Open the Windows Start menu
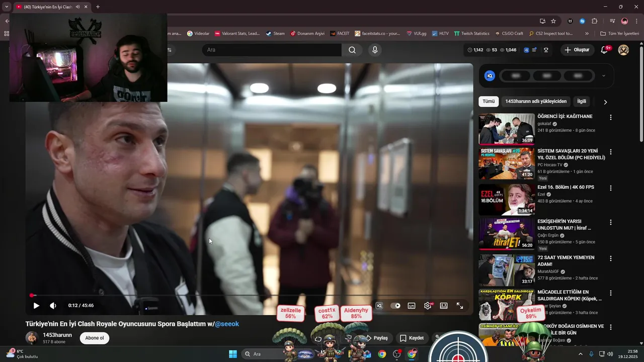644x362 pixels. (x=233, y=354)
